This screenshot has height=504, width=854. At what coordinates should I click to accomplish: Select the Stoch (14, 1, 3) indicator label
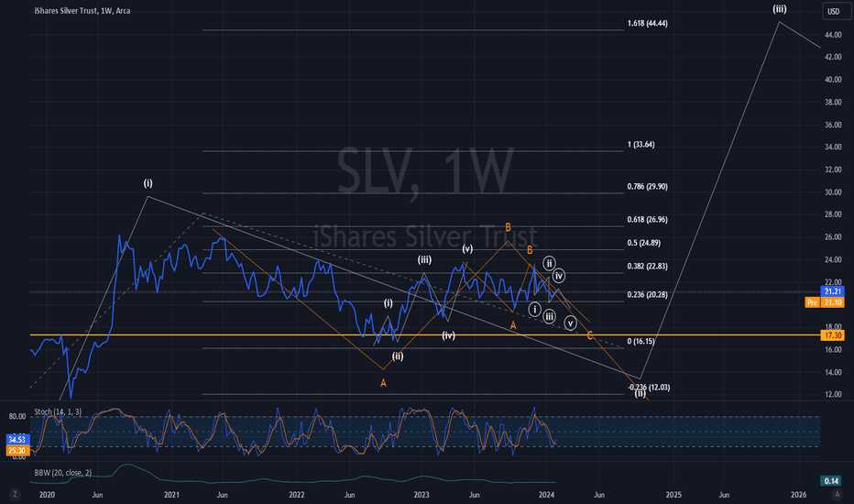tap(58, 412)
